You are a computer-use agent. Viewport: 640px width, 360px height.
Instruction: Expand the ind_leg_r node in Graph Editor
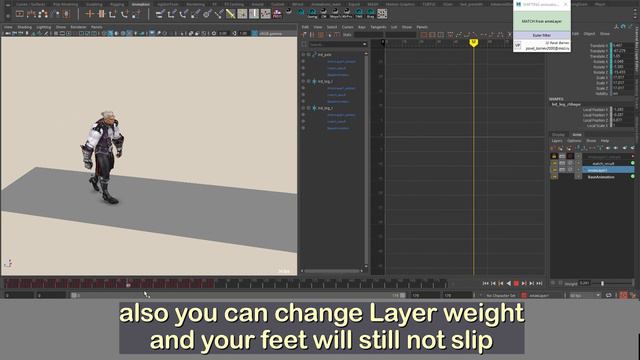309,108
